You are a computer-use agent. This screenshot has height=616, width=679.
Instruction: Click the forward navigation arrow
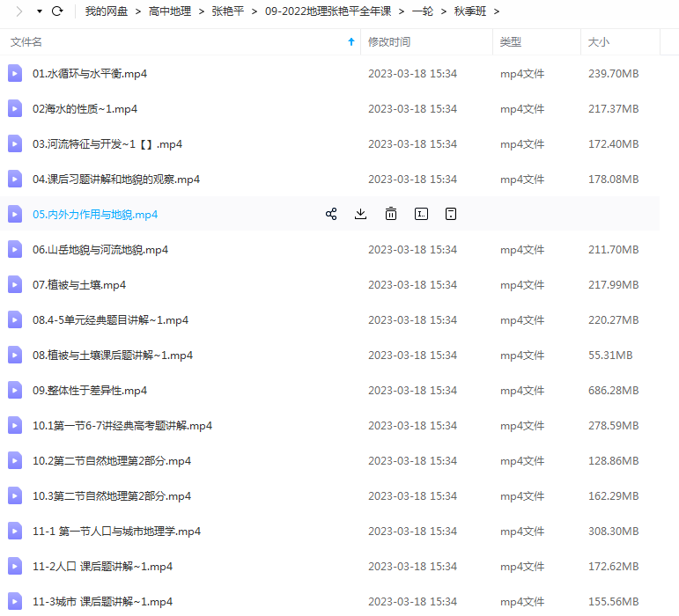[19, 11]
